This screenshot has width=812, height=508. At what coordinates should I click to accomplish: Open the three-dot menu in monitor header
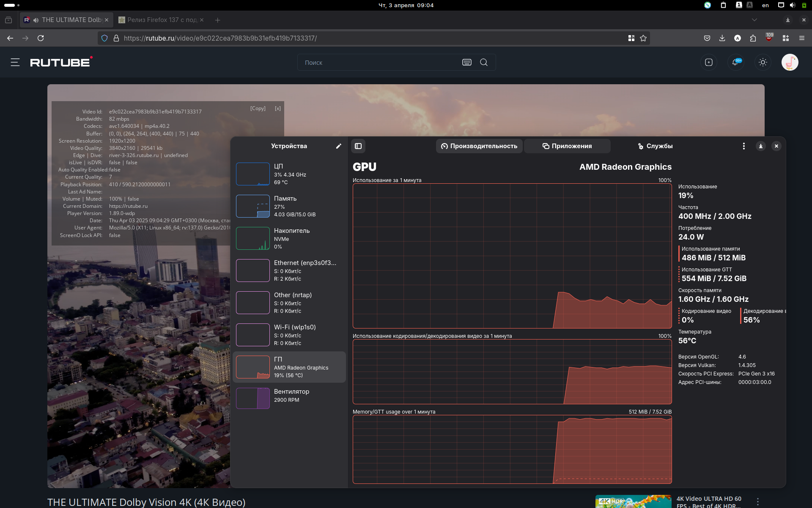coord(744,146)
